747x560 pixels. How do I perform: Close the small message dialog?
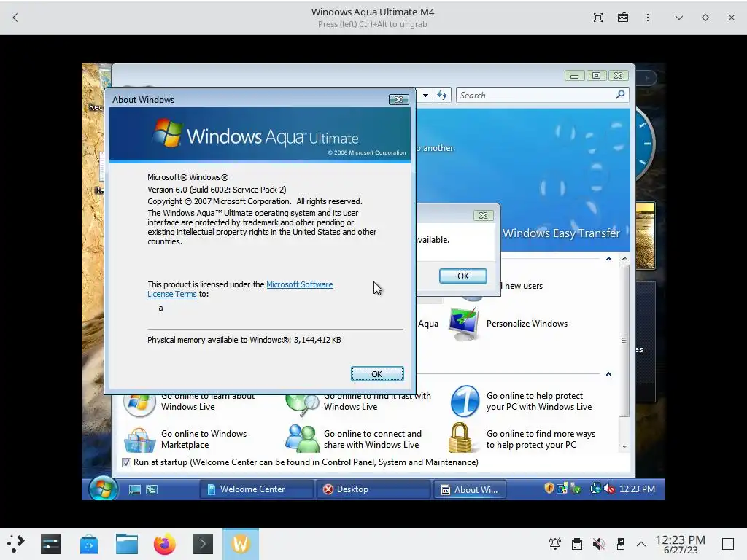pyautogui.click(x=483, y=215)
